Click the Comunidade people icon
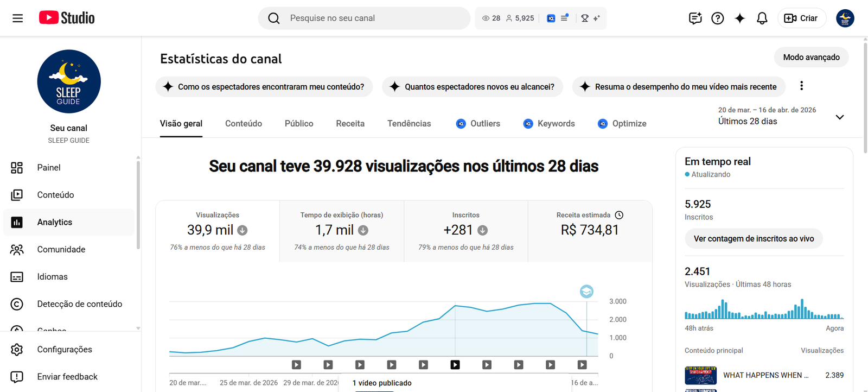The height and width of the screenshot is (392, 868). pyautogui.click(x=17, y=250)
